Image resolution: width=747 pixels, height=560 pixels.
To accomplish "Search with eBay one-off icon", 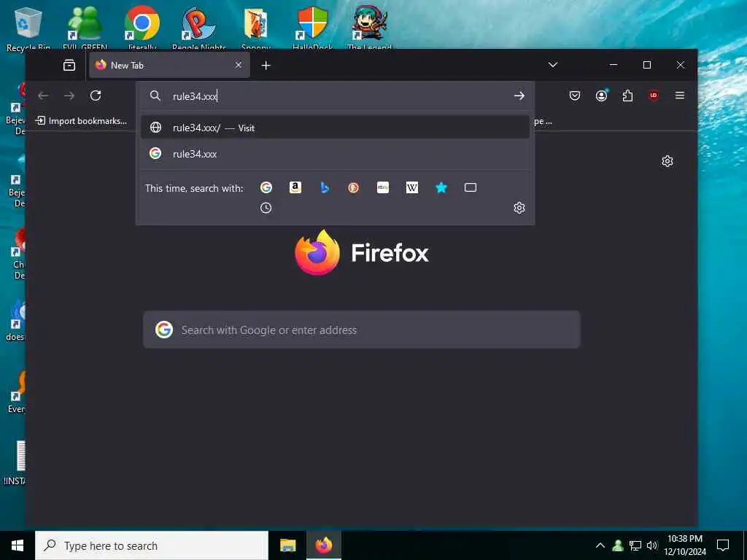I will (x=383, y=187).
